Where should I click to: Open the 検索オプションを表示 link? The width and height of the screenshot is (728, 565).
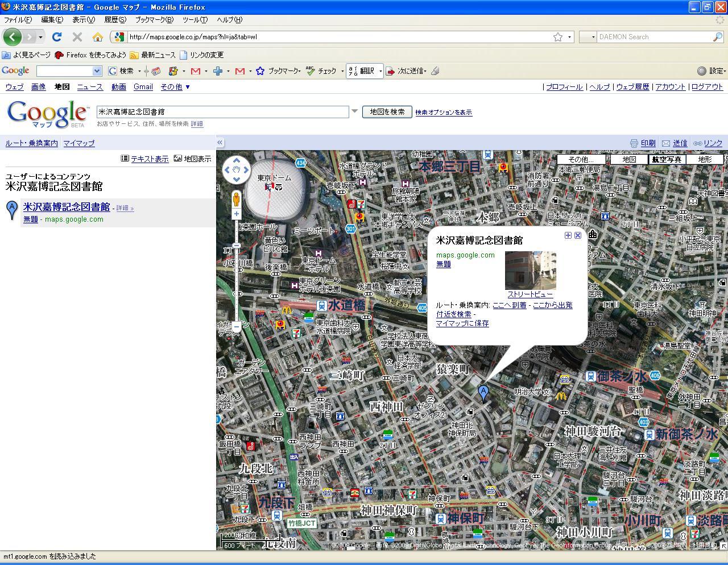tap(444, 113)
